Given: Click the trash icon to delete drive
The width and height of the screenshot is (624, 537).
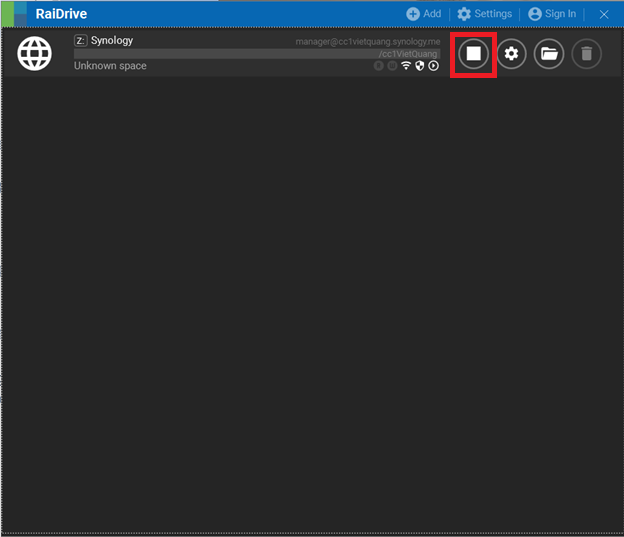Looking at the screenshot, I should point(586,53).
